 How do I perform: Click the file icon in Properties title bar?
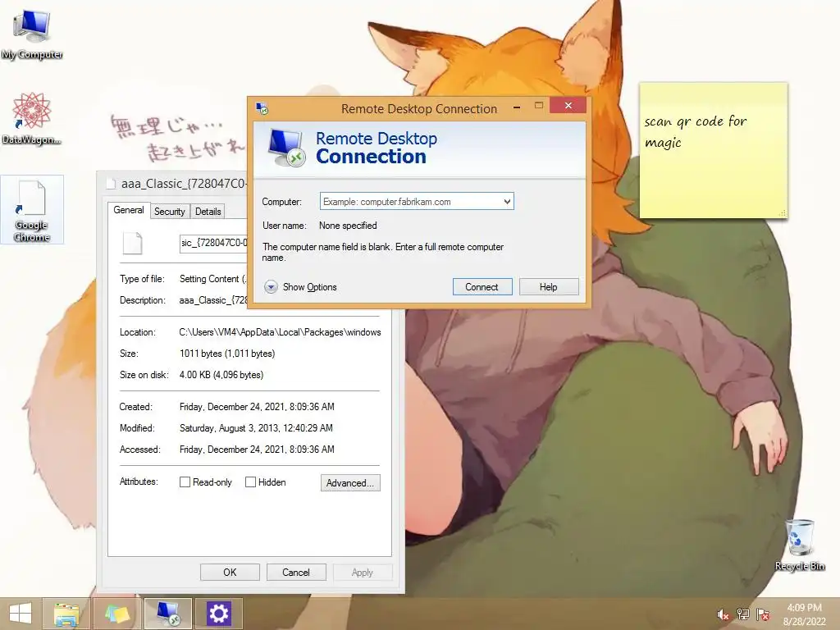coord(111,184)
